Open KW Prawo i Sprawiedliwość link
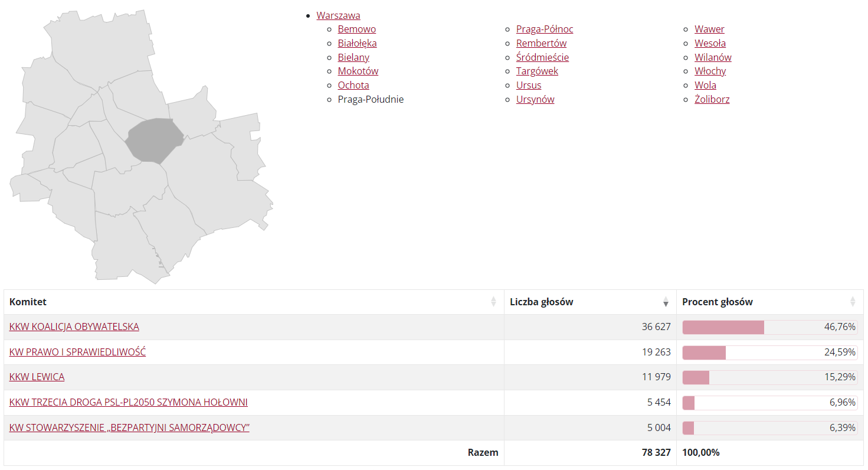Screen dimensions: 868x470 (x=77, y=352)
